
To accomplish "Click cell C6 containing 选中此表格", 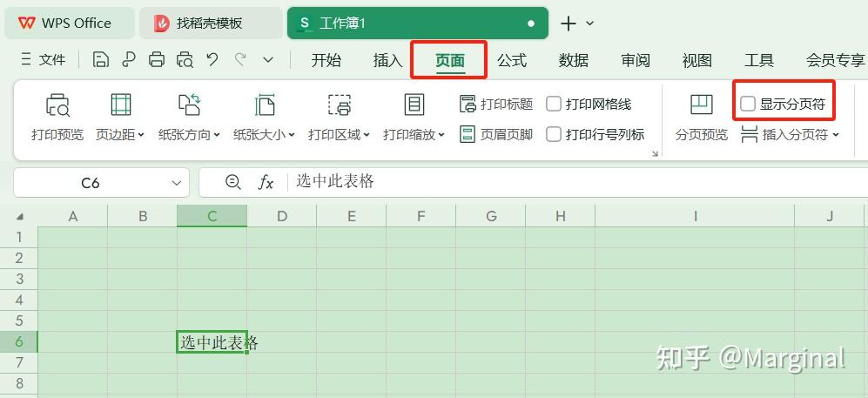I will 212,342.
